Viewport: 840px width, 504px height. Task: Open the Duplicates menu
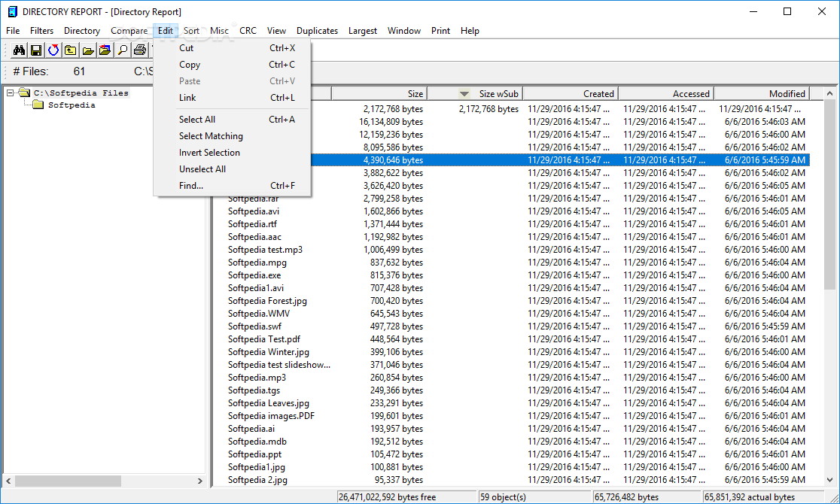(317, 31)
